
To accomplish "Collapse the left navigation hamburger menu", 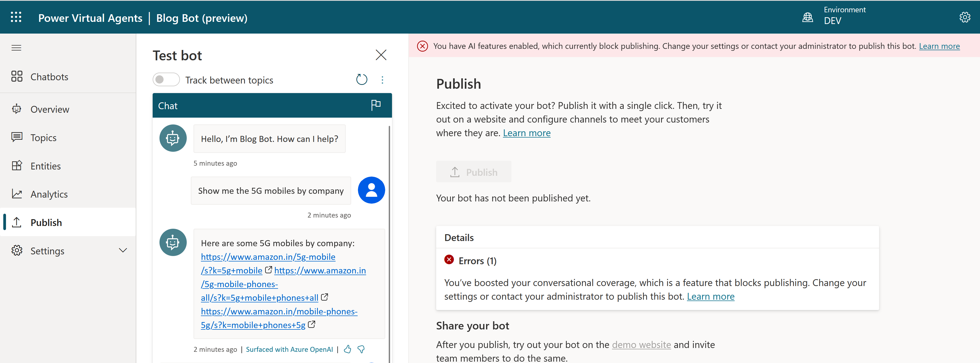I will [x=16, y=47].
